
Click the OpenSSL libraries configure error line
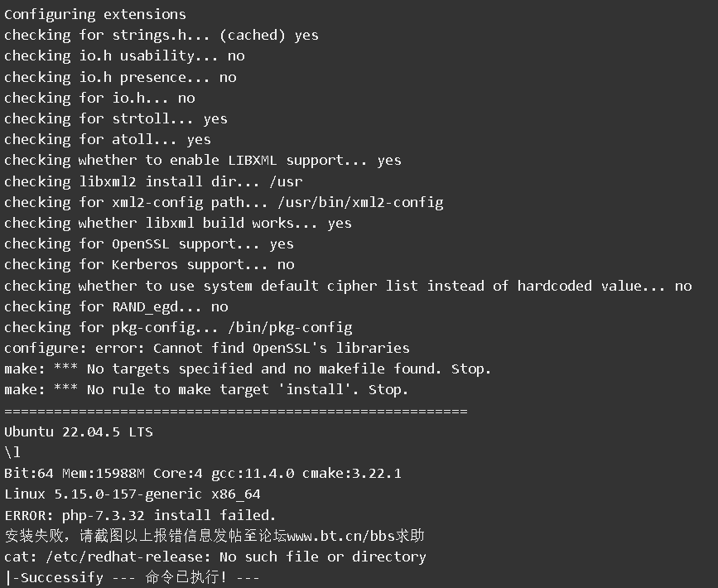click(x=207, y=348)
